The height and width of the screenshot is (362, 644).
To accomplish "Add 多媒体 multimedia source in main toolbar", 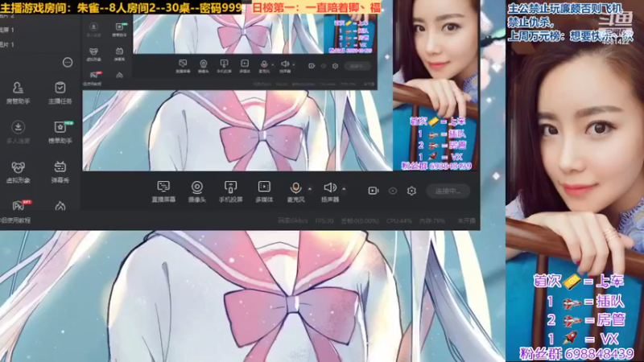I will [264, 191].
